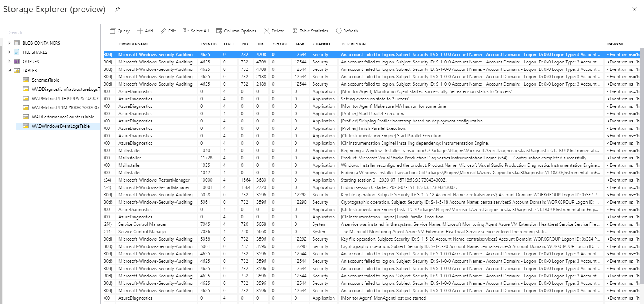Screen dimensions: 644x304
Task: Open the SchemasTable table
Action: pyautogui.click(x=45, y=80)
